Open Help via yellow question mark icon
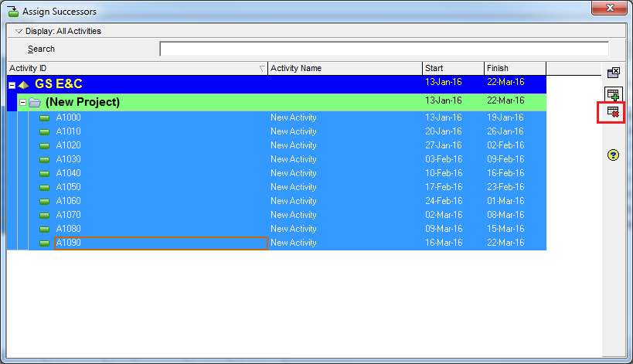This screenshot has height=364, width=633. coord(613,155)
